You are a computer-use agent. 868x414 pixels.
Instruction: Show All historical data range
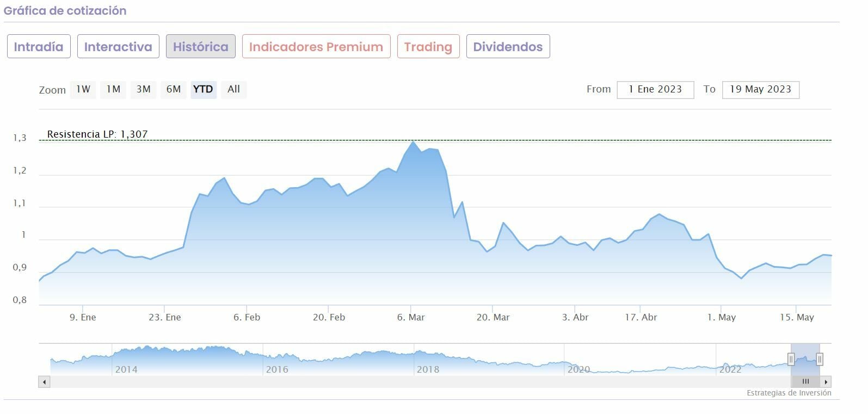click(x=234, y=89)
